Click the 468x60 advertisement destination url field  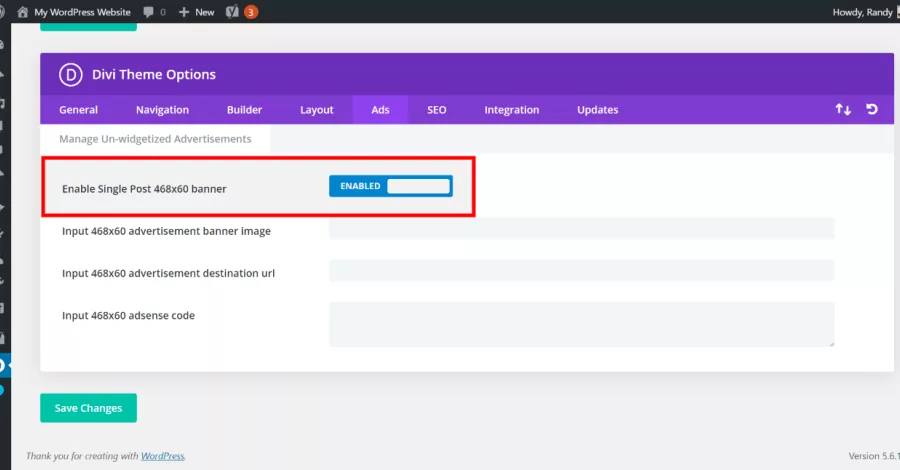[x=581, y=271]
